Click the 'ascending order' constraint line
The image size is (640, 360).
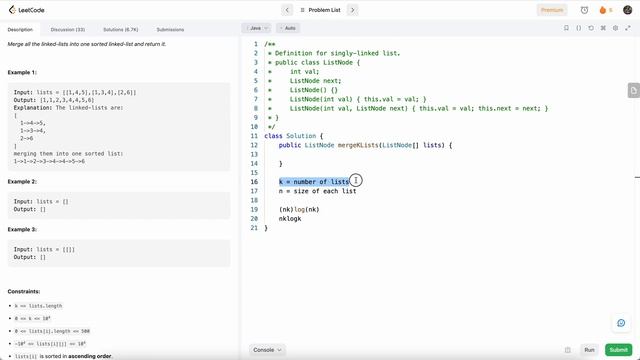[x=63, y=356]
